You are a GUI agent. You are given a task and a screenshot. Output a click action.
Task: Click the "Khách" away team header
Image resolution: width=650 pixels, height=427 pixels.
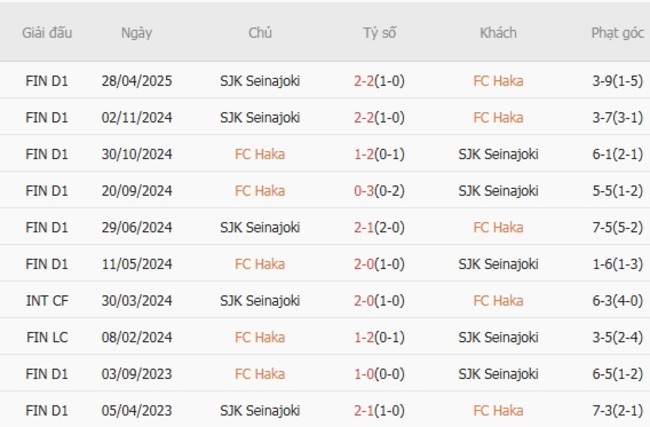pos(498,33)
